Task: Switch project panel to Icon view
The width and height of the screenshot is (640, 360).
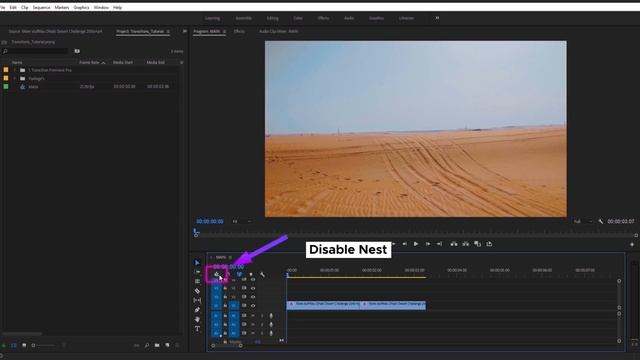Action: [24, 345]
